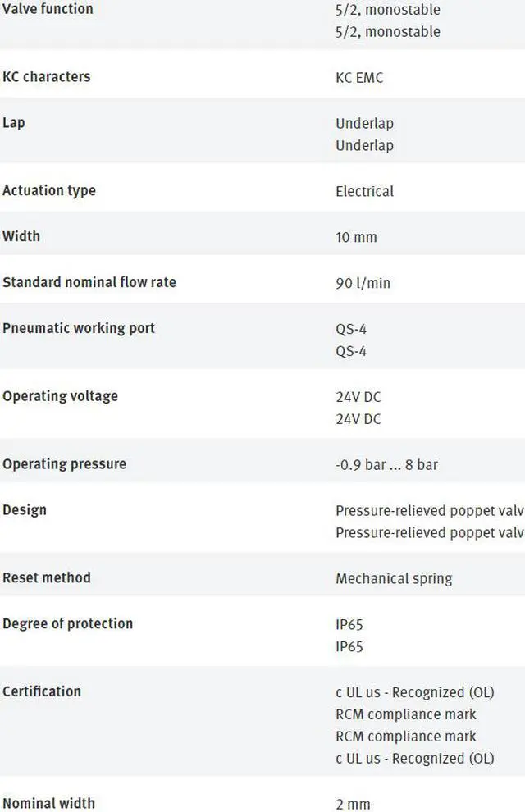Select the 2 mm nominal width value
This screenshot has height=812, width=525.
(352, 804)
